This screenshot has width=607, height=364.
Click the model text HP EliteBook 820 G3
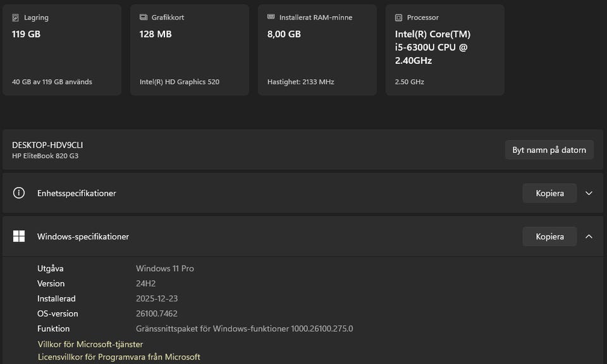point(45,155)
